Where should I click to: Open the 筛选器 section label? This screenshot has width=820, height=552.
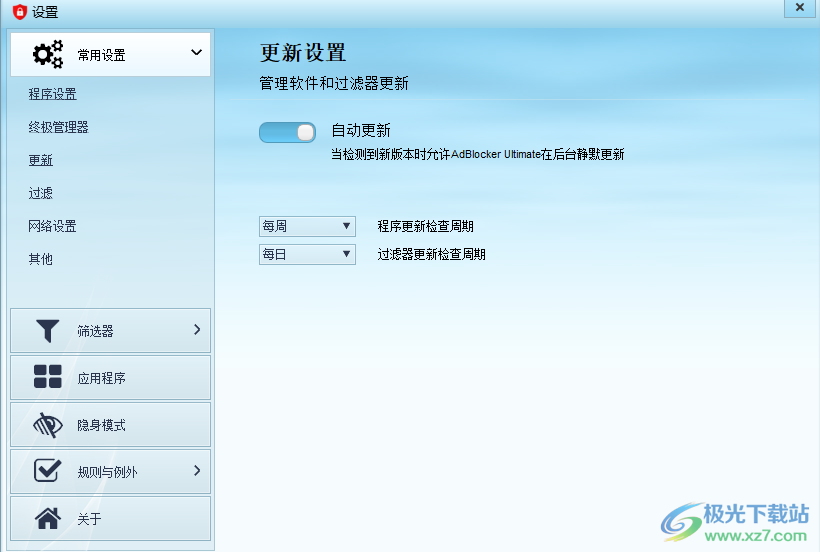95,331
